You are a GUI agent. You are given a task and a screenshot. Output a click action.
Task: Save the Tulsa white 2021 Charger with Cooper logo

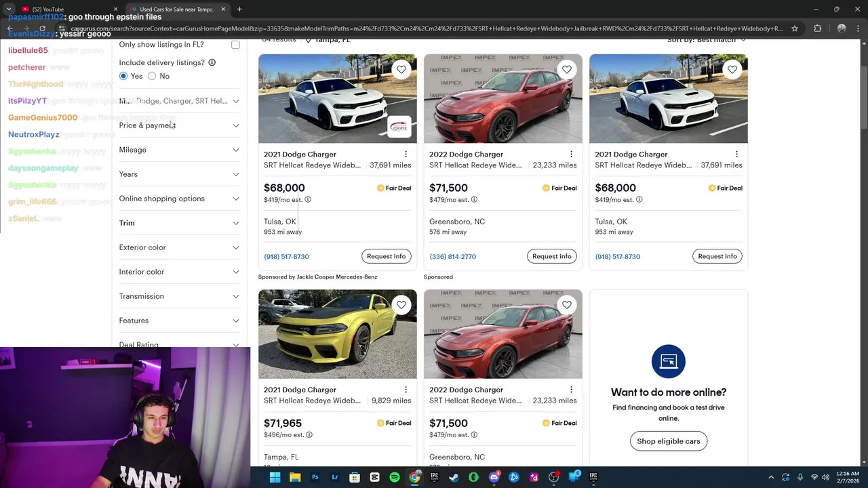(401, 69)
